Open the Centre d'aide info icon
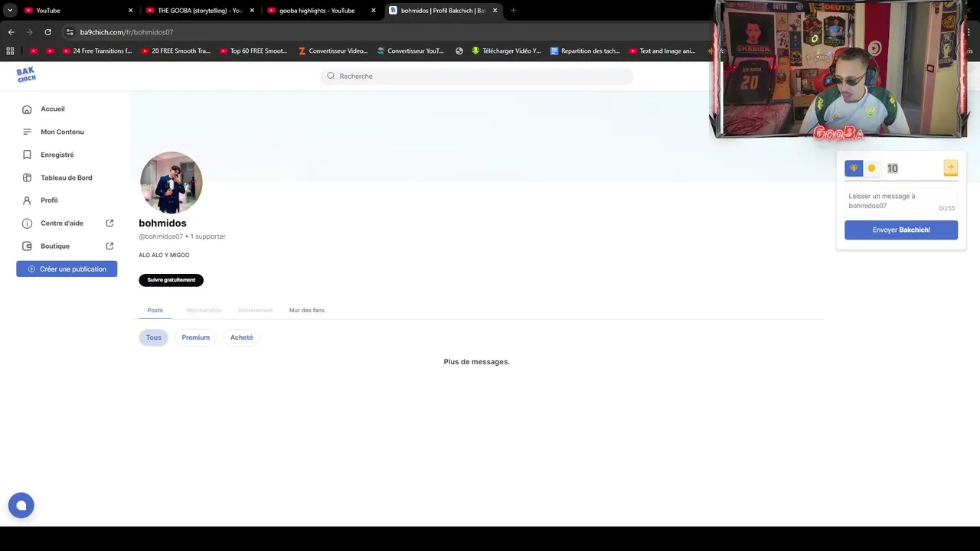This screenshot has height=551, width=980. pyautogui.click(x=27, y=223)
